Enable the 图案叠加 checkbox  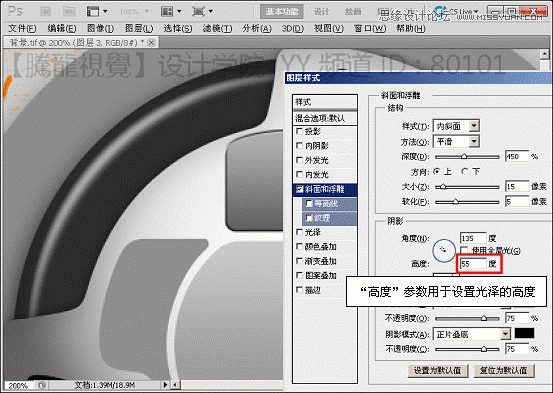click(x=299, y=275)
